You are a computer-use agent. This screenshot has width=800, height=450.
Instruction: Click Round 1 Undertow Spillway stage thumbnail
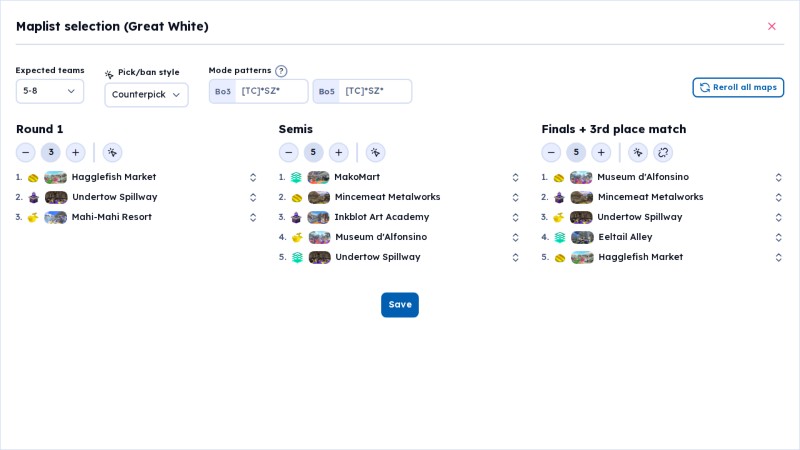tap(56, 197)
